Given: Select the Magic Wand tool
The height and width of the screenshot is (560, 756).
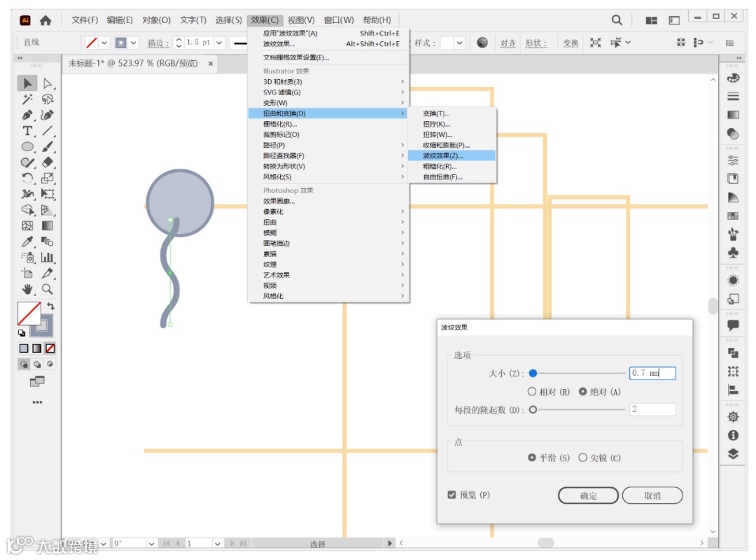Looking at the screenshot, I should point(27,99).
